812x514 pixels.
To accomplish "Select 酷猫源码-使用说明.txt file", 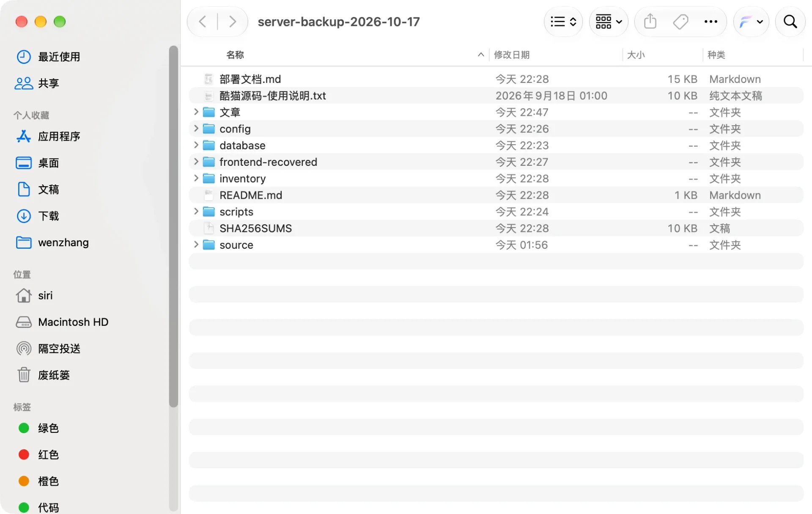I will click(496, 96).
